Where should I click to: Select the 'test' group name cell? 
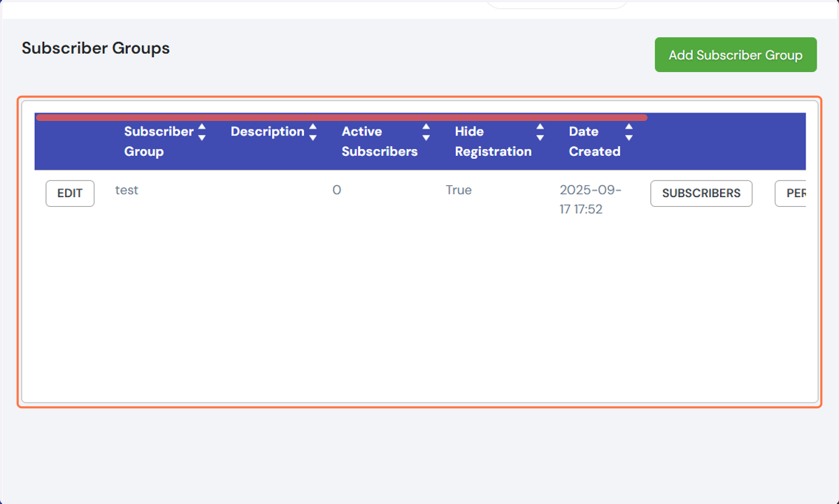pos(127,190)
